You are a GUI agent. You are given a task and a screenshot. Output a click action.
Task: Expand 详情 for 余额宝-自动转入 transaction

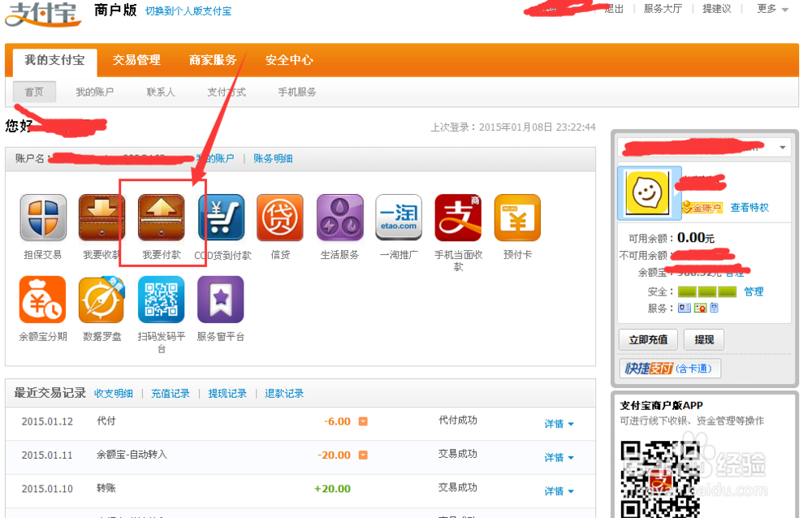tap(559, 457)
